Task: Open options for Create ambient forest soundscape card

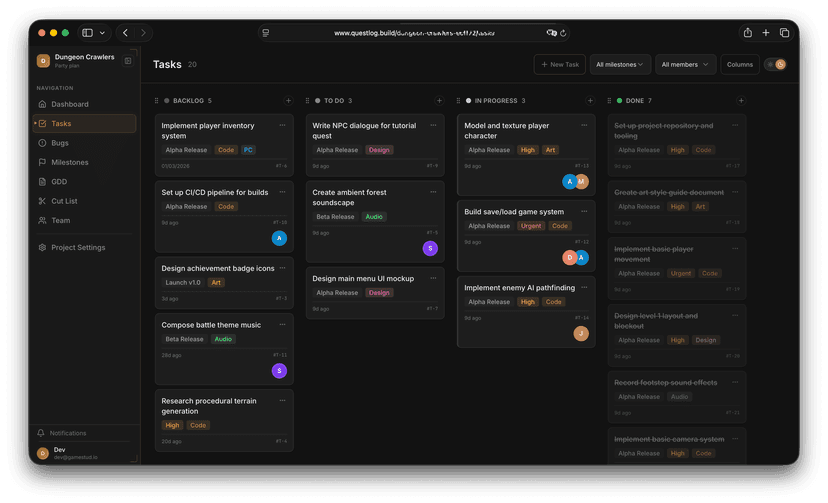Action: click(434, 192)
